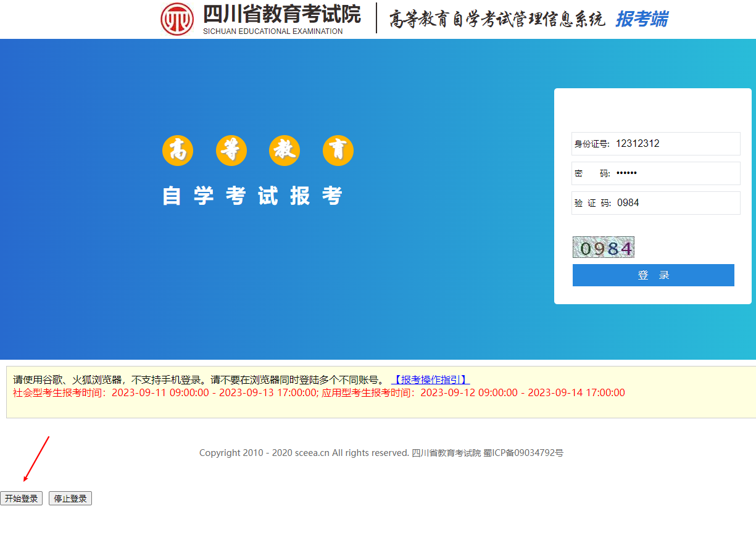The image size is (756, 551).
Task: Open the 报考操作指引 guide link
Action: [x=430, y=379]
